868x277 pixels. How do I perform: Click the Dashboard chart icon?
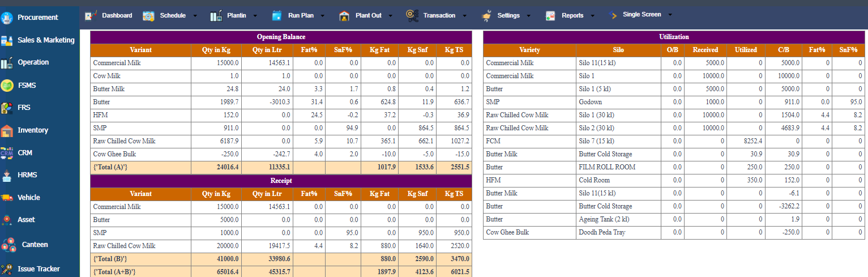click(x=91, y=16)
